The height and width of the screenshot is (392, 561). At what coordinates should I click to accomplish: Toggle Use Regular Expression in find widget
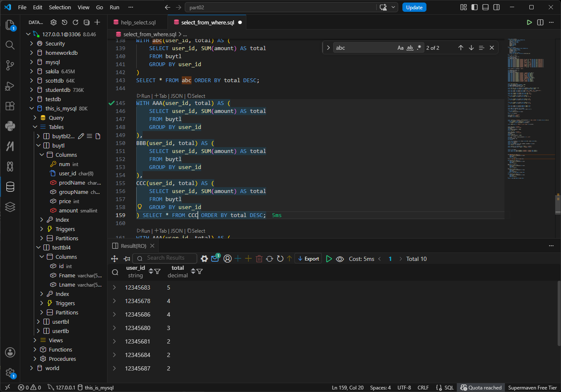tap(419, 48)
